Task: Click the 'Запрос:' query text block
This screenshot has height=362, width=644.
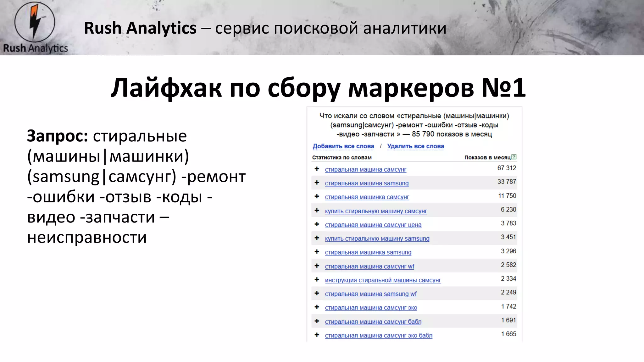Action: [x=136, y=187]
